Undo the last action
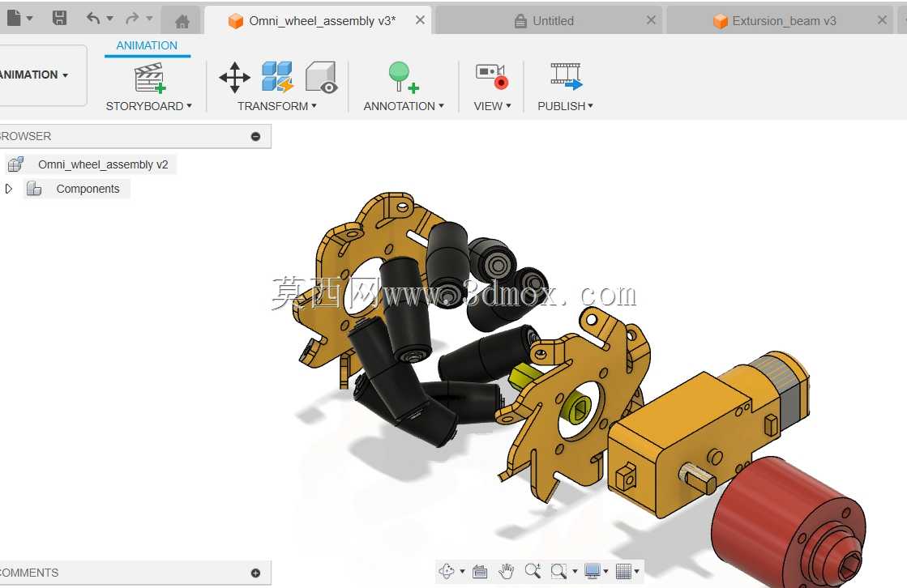This screenshot has width=907, height=588. coord(92,18)
